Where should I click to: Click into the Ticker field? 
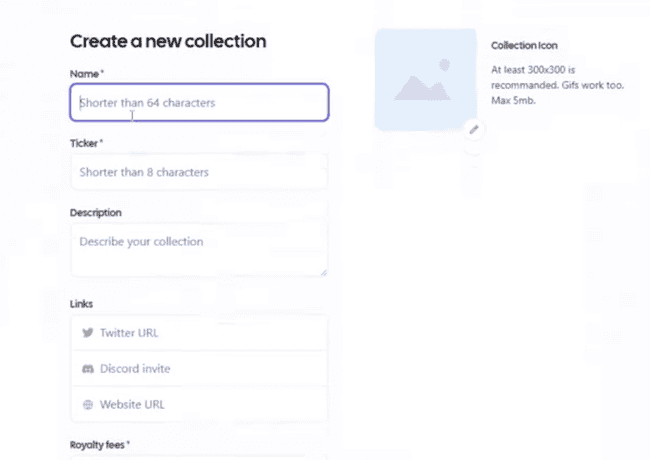[199, 172]
